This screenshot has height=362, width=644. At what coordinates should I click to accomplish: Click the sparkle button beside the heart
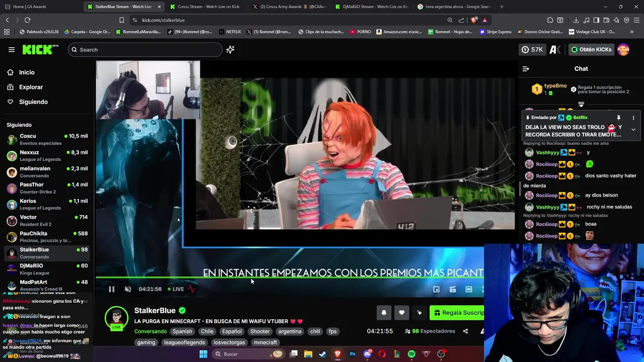tap(419, 313)
